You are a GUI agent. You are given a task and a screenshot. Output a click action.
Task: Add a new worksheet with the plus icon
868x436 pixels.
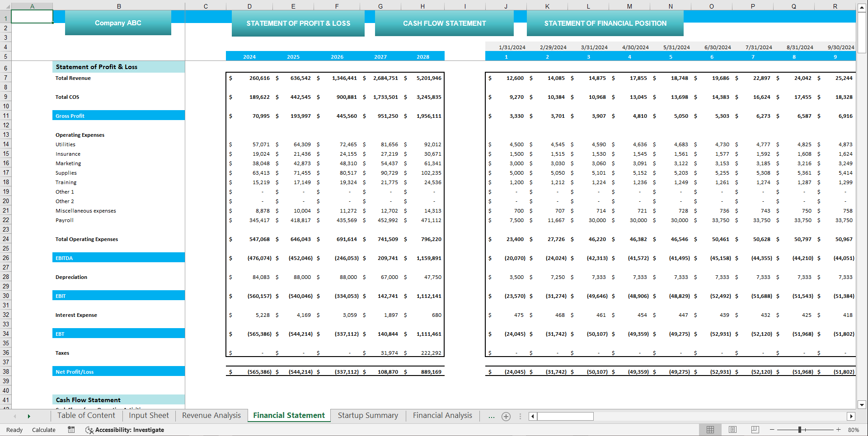click(506, 416)
